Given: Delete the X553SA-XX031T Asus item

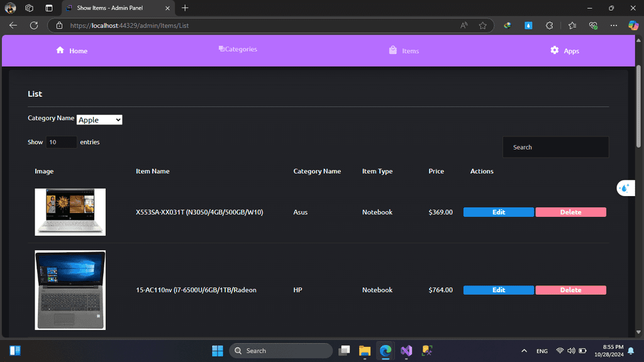Looking at the screenshot, I should point(570,212).
